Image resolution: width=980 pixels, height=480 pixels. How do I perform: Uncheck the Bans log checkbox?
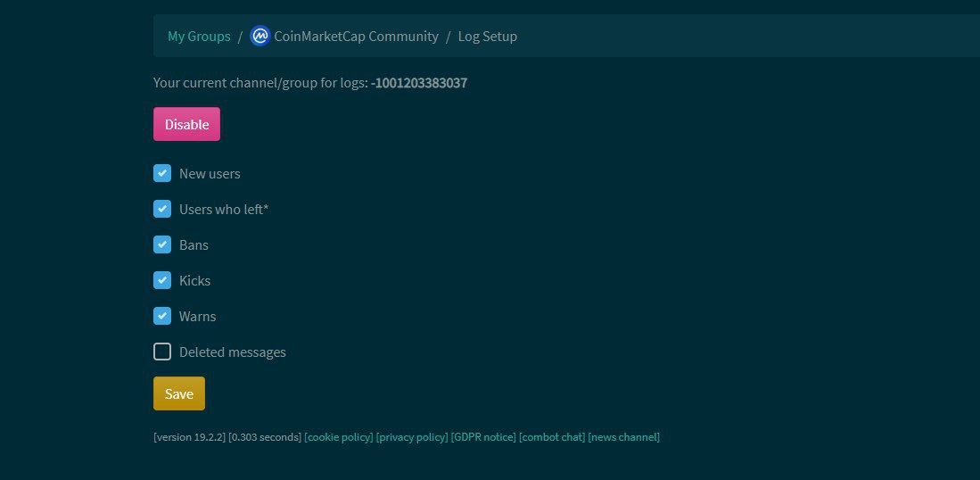point(162,244)
